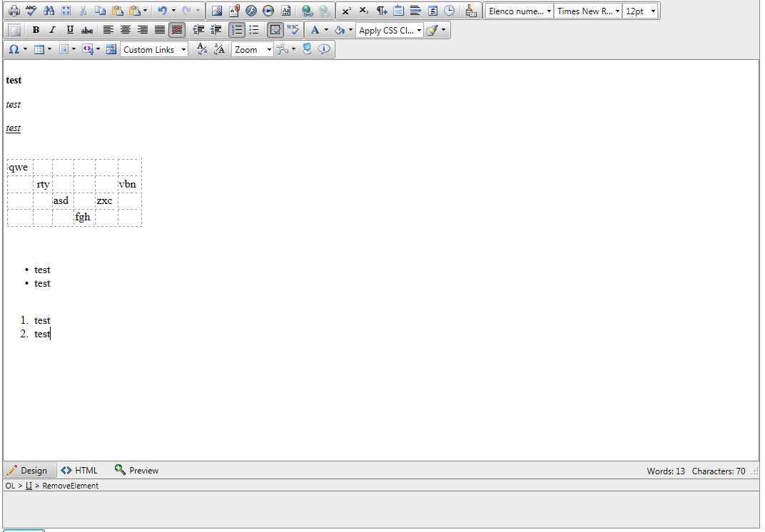The image size is (765, 532).
Task: Open the Image Manager
Action: [x=217, y=10]
